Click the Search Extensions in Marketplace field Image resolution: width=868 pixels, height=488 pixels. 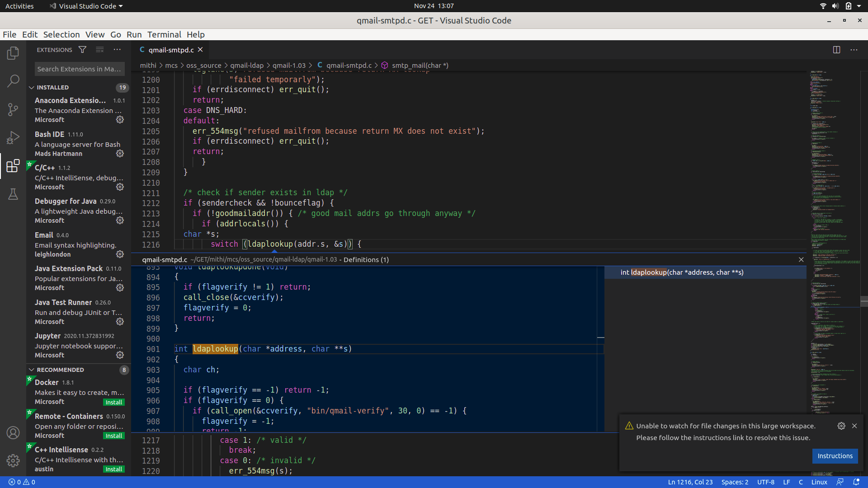(79, 69)
